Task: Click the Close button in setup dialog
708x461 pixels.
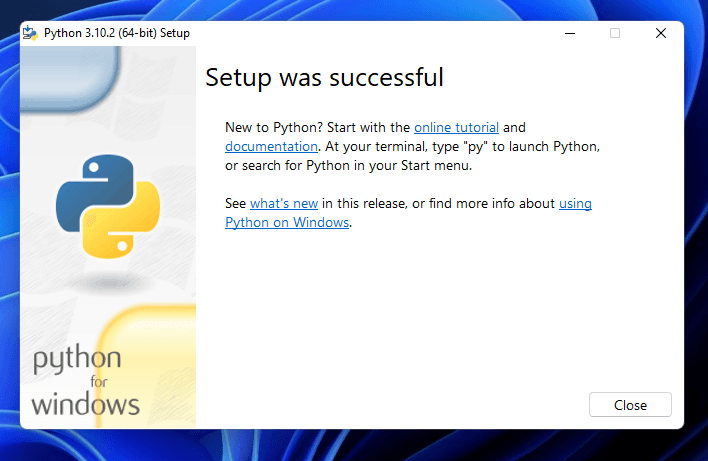Action: (630, 405)
